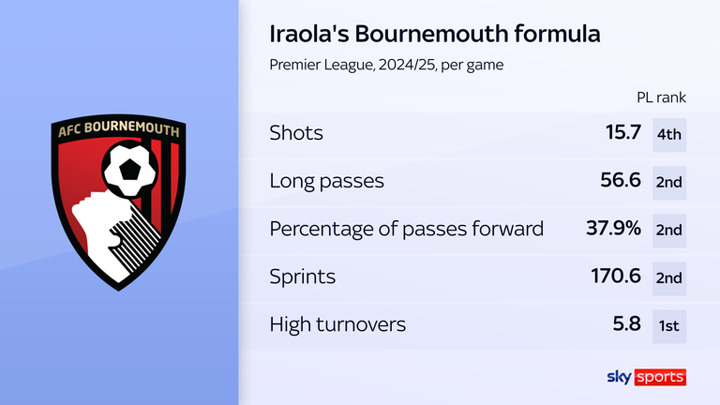The width and height of the screenshot is (720, 405).
Task: Click the 2nd rank badge beside 37.9%
Action: (669, 229)
